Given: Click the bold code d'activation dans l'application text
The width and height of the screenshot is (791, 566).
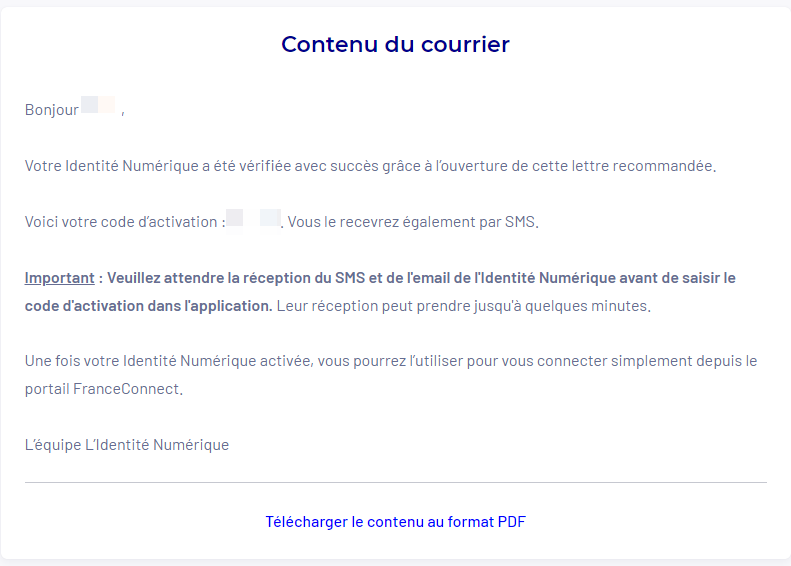Looking at the screenshot, I should (148, 306).
